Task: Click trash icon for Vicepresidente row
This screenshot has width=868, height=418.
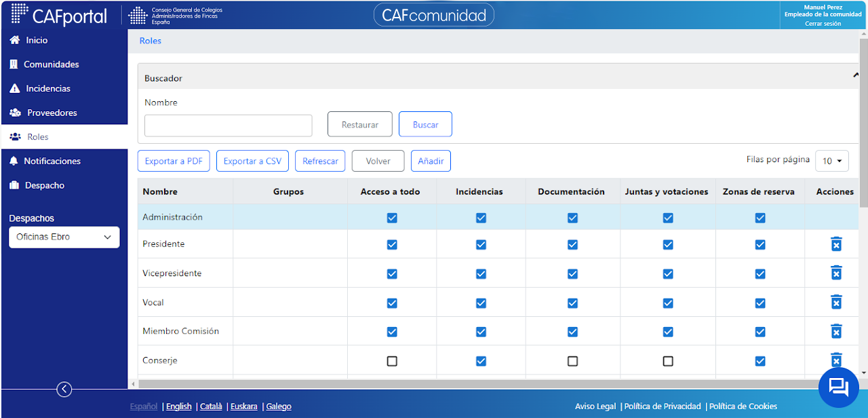Action: [836, 273]
